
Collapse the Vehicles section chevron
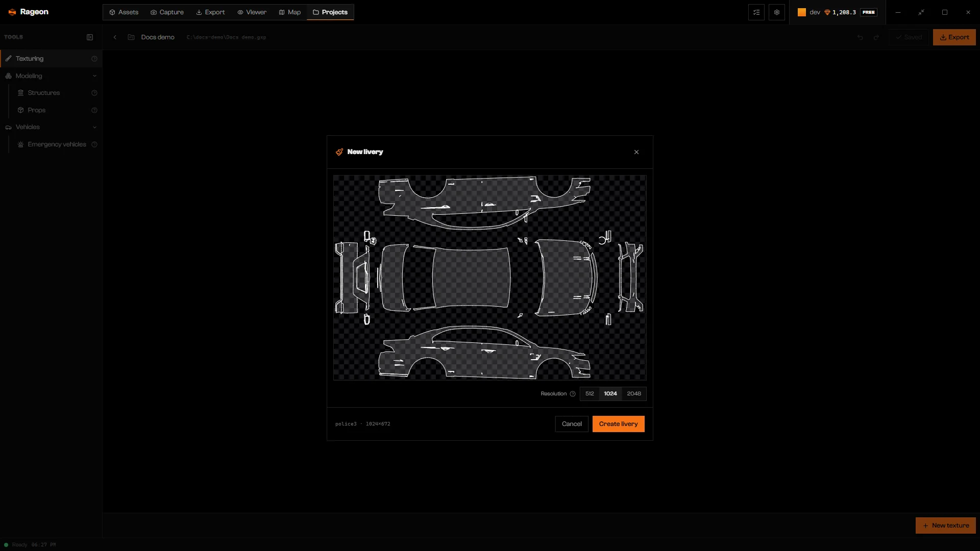click(x=94, y=127)
